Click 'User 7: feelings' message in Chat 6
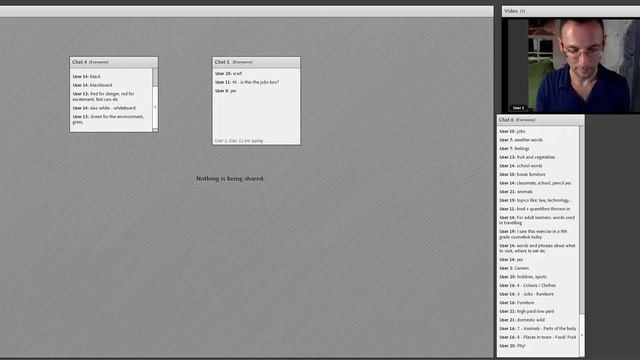This screenshot has width=640, height=360. [514, 148]
